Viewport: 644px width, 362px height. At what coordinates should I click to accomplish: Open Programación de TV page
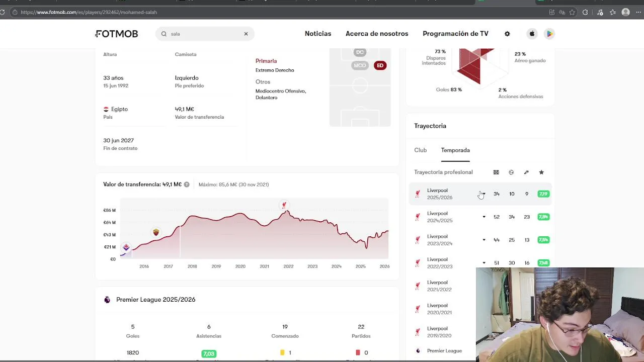(455, 34)
